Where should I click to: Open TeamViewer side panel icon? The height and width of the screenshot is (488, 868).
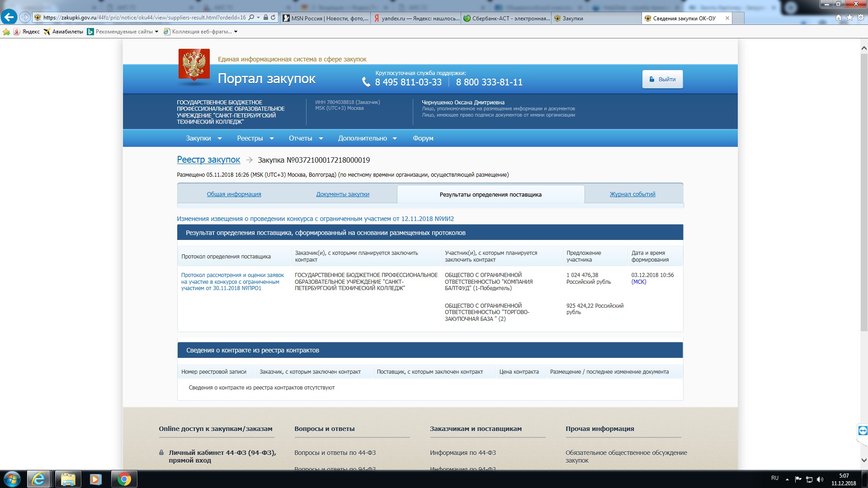(x=863, y=431)
